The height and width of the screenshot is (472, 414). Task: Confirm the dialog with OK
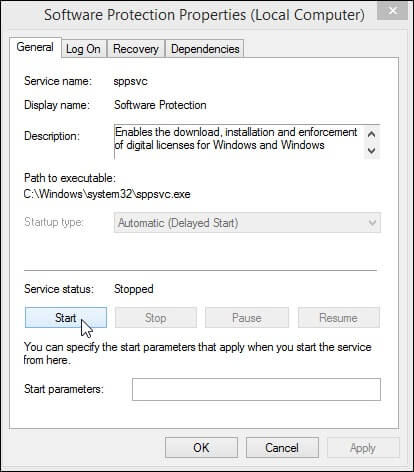coord(201,448)
